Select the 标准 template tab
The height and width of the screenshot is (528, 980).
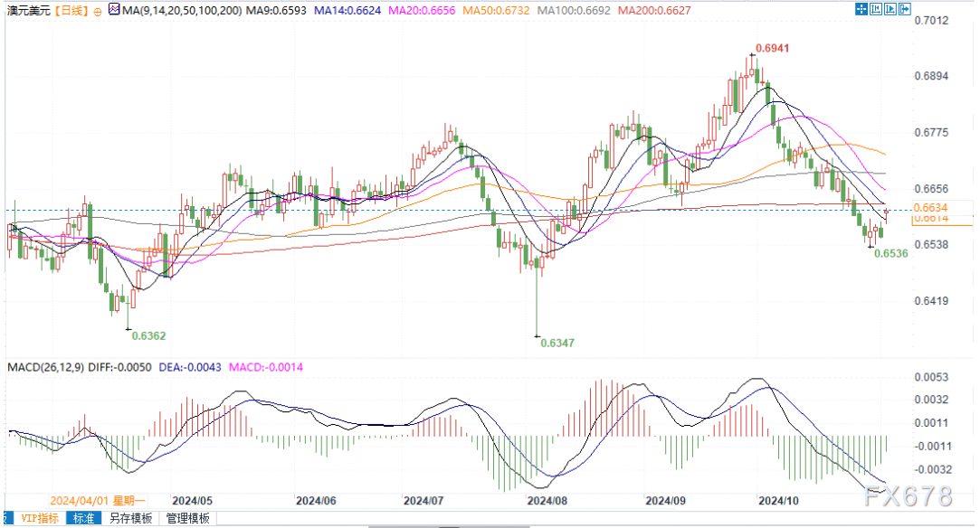[84, 518]
